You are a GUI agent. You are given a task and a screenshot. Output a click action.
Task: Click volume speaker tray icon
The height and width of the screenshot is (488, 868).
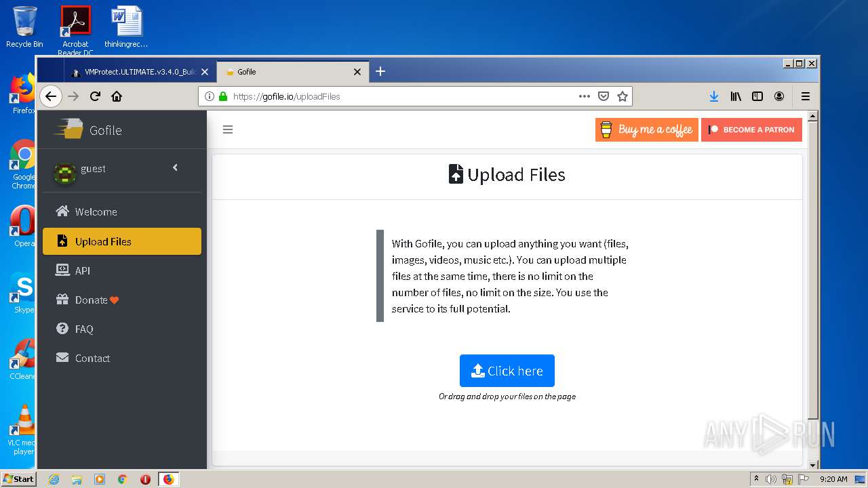click(x=771, y=479)
